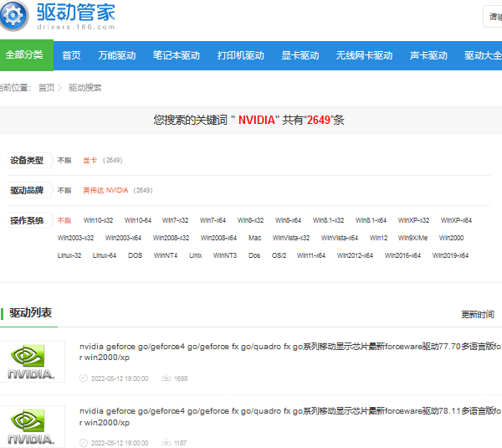This screenshot has height=448, width=502.
Task: Filter by WinVista-x32 system
Action: pyautogui.click(x=291, y=238)
